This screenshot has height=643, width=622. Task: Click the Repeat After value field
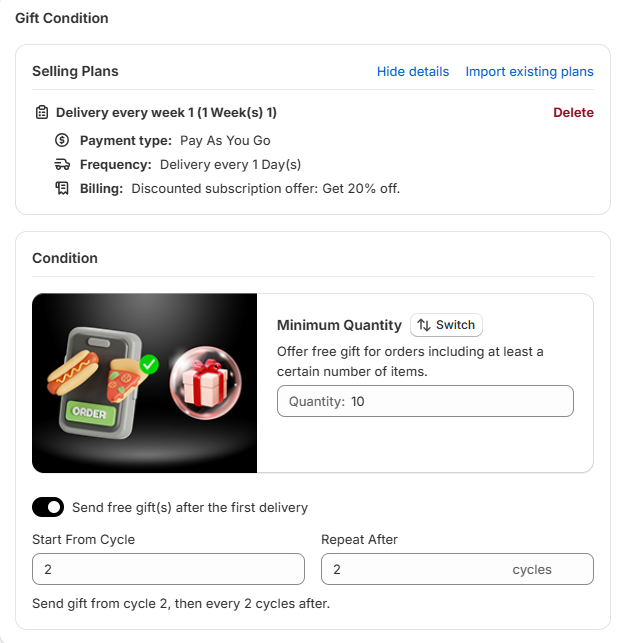pyautogui.click(x=415, y=569)
